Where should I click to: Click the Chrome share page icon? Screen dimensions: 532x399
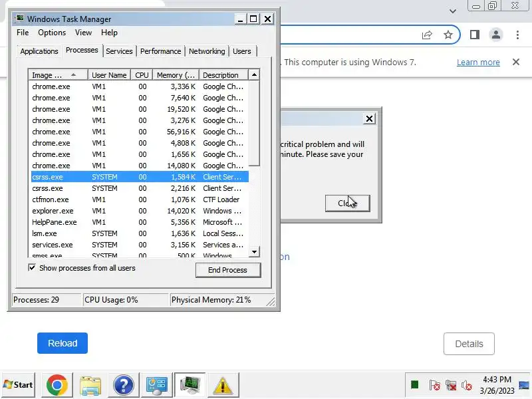[427, 35]
